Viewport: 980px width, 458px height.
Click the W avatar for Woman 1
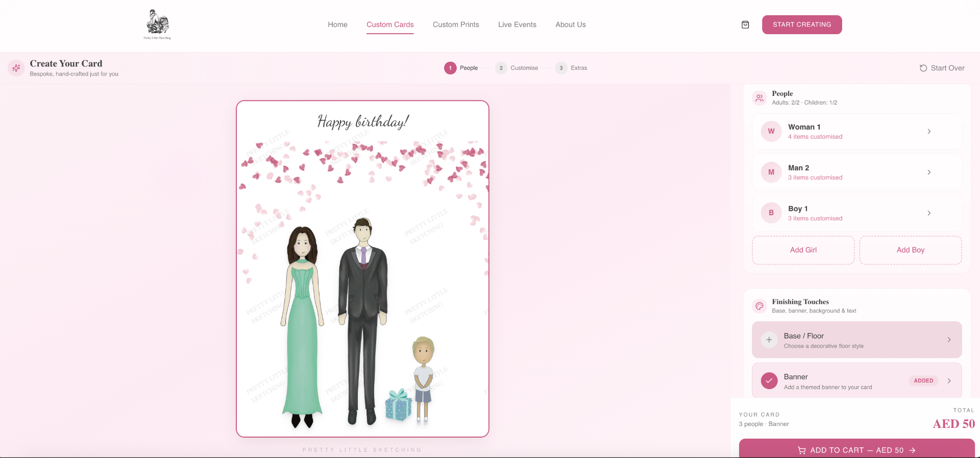771,131
